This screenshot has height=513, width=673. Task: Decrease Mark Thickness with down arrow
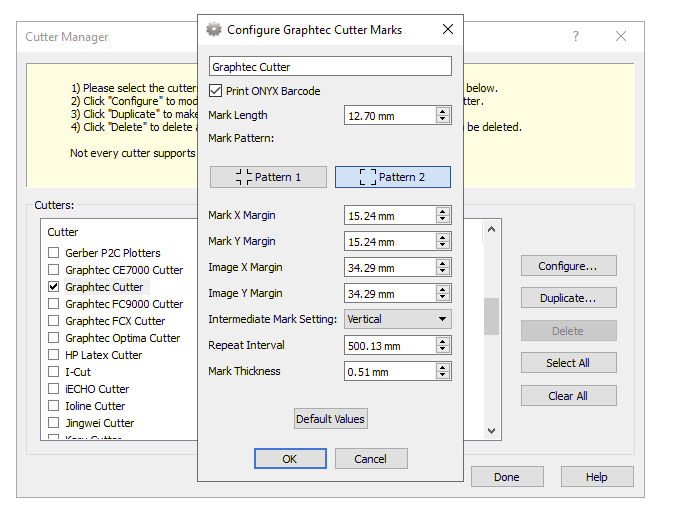click(443, 376)
